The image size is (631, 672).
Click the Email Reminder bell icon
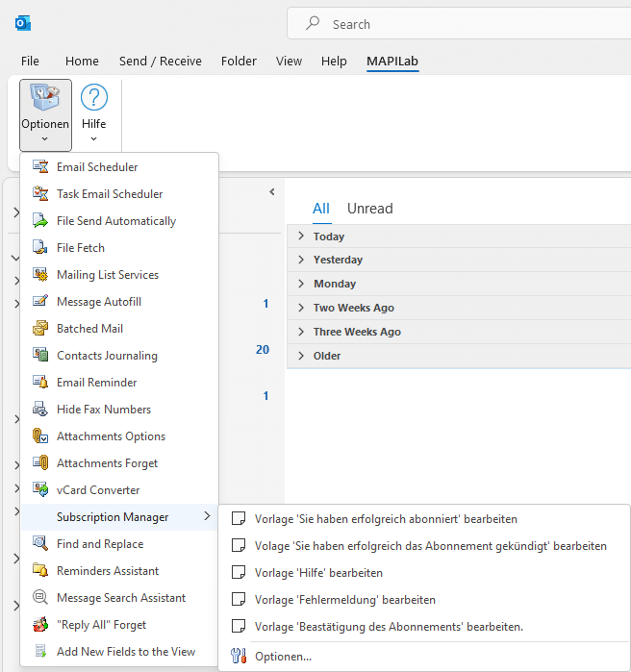[40, 382]
